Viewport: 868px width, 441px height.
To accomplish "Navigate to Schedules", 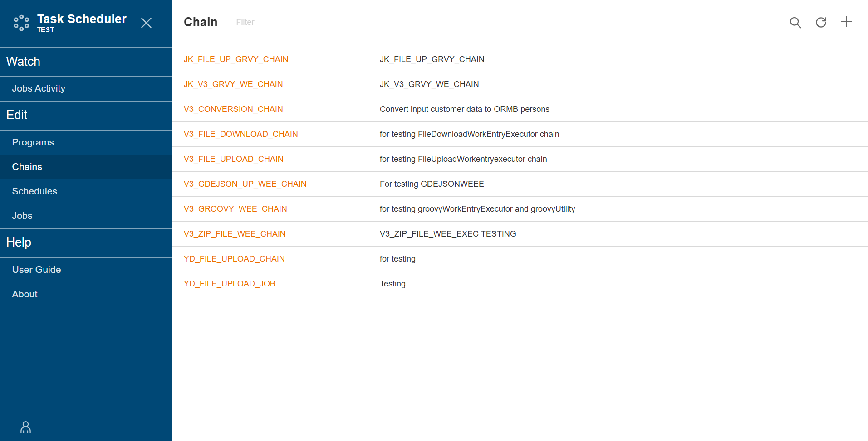I will coord(34,191).
